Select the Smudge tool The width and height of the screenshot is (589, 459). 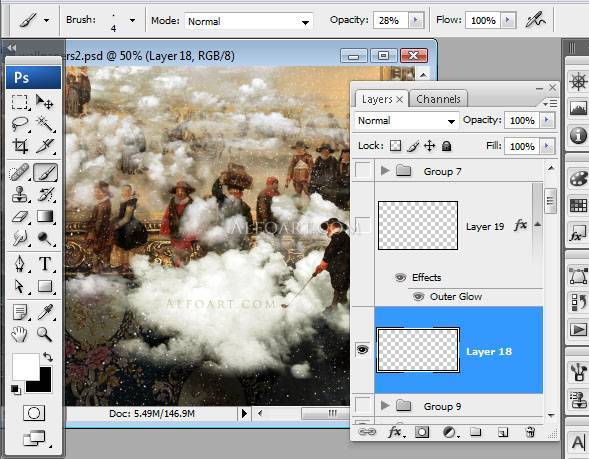[19, 238]
